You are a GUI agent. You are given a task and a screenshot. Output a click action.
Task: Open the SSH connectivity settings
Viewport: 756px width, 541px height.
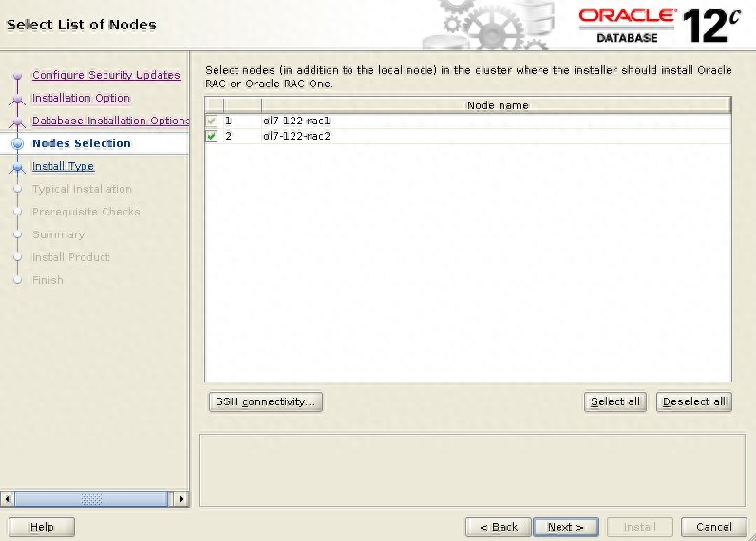pyautogui.click(x=266, y=401)
